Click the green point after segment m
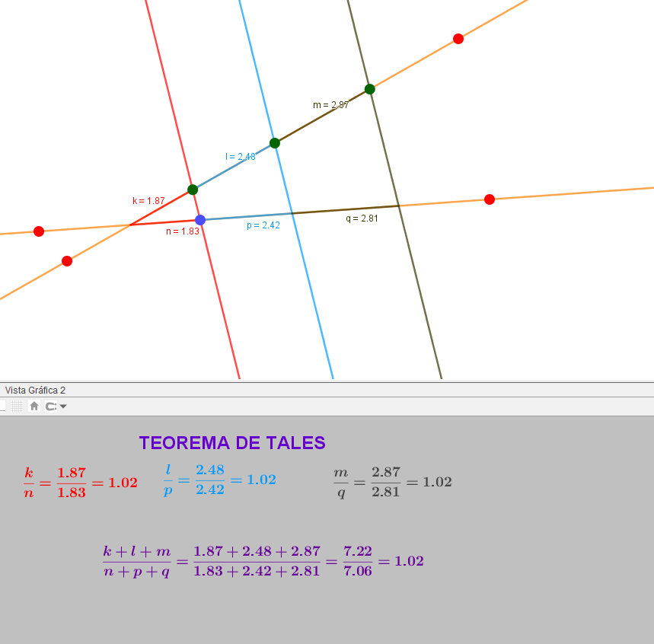This screenshot has width=654, height=644. pos(370,89)
